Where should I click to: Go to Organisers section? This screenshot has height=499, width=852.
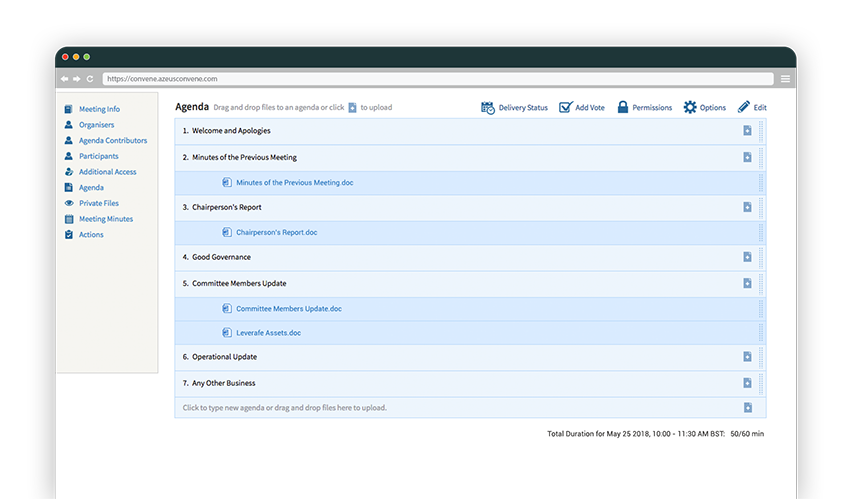97,124
